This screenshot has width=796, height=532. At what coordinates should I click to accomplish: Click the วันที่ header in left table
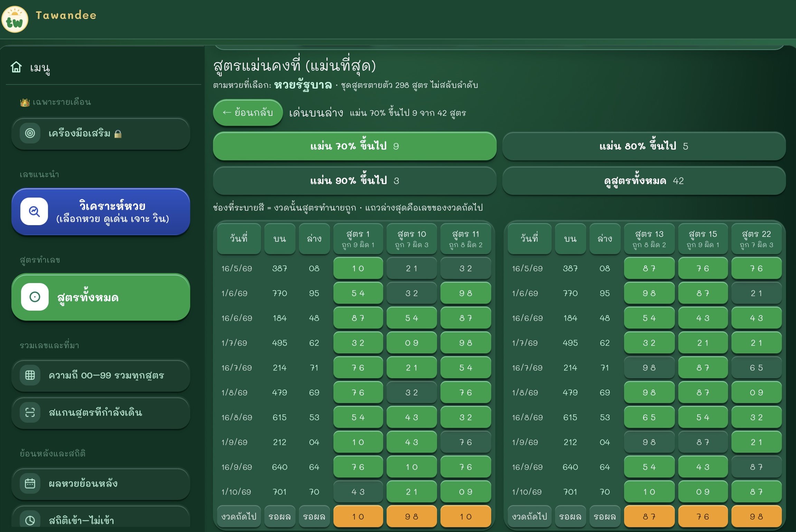[x=239, y=239]
